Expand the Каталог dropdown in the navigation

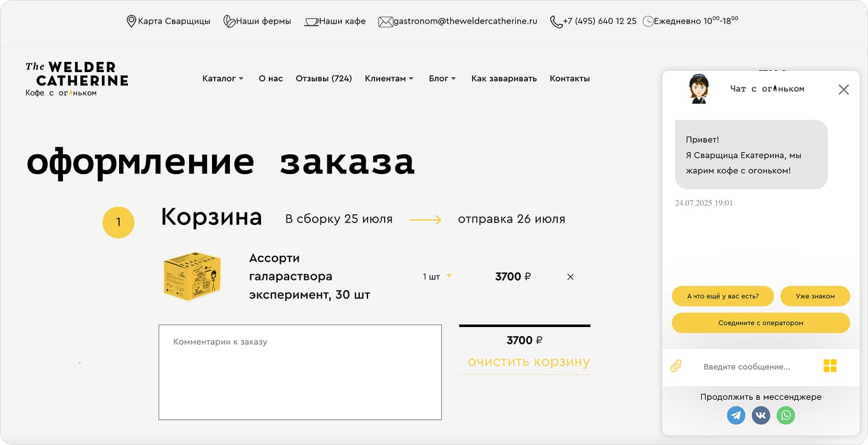[222, 78]
